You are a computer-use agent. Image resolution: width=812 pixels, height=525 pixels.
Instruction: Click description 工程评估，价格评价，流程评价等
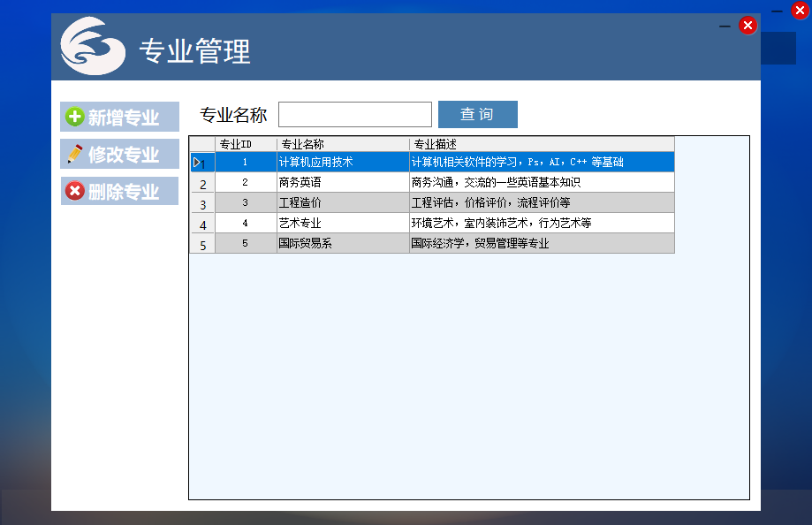tap(542, 202)
